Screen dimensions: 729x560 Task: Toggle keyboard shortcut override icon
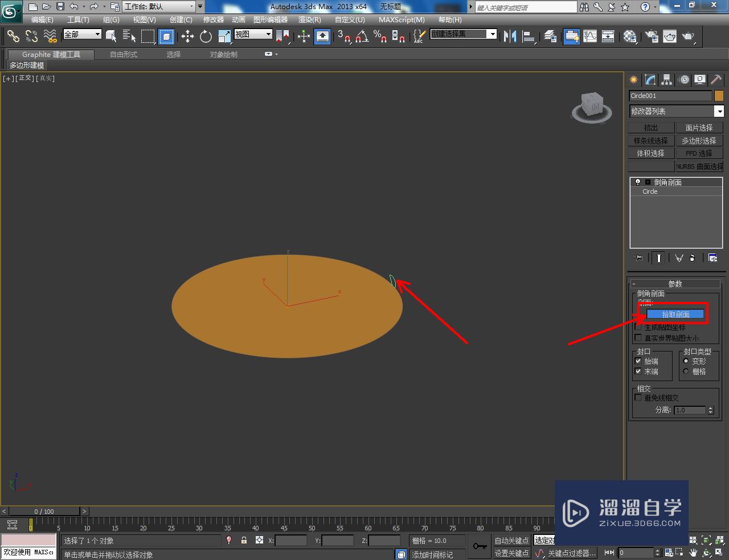(322, 36)
